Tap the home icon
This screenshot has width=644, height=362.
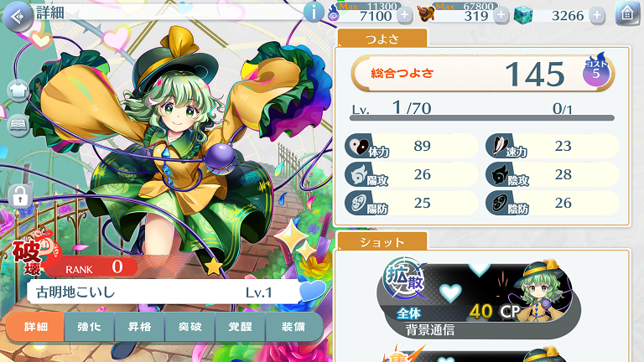(x=627, y=13)
